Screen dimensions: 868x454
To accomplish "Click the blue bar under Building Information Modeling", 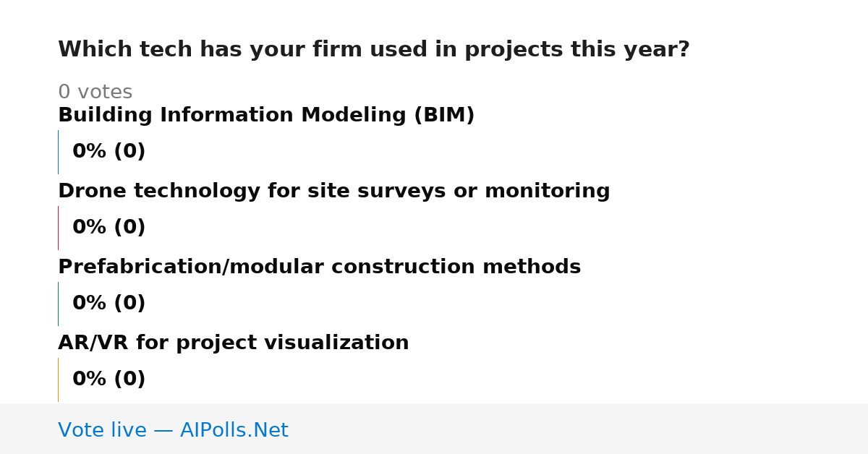I will coord(58,152).
